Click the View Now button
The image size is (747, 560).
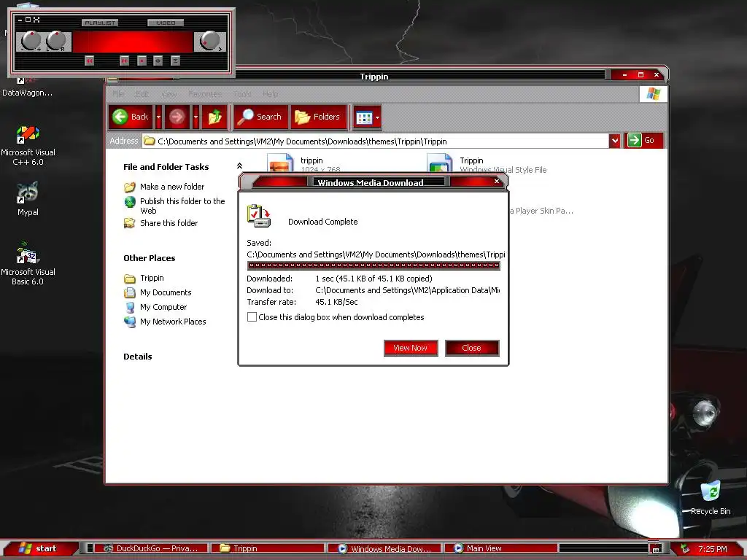(411, 348)
